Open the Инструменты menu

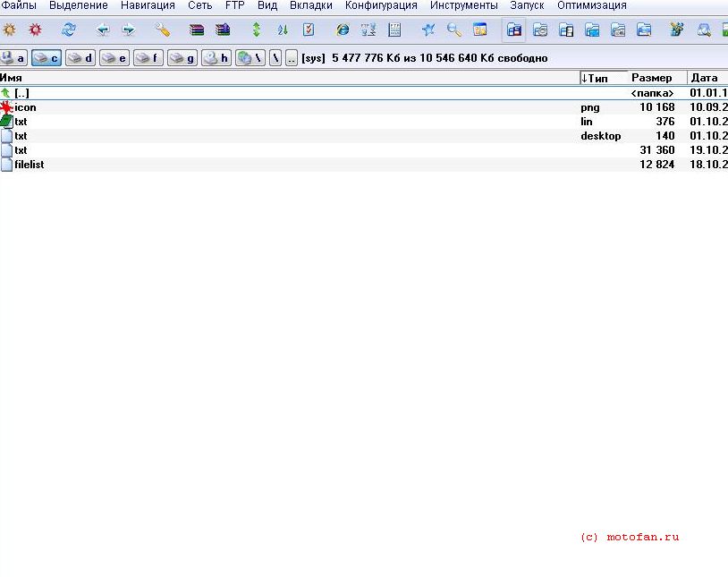click(x=464, y=5)
